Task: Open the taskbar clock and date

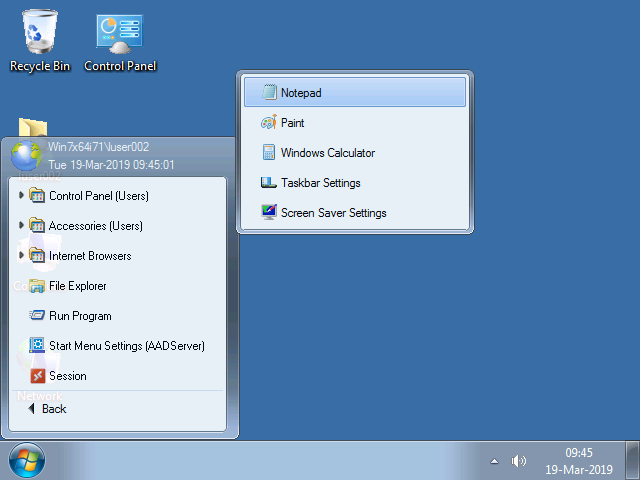Action: click(x=579, y=460)
